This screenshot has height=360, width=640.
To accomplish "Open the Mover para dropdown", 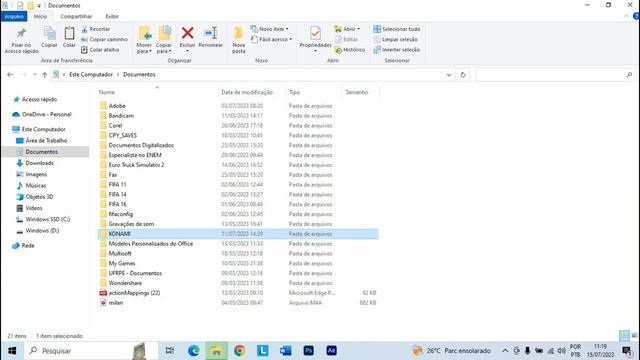I will tap(144, 40).
